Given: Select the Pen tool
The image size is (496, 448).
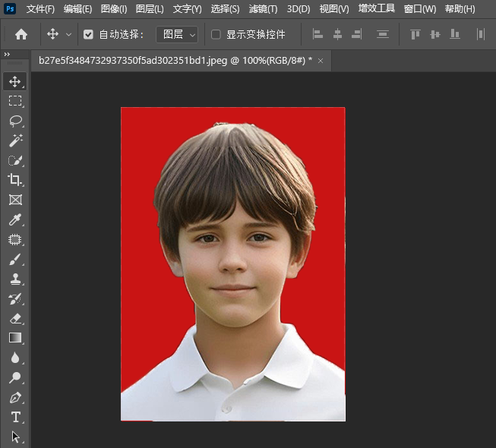Looking at the screenshot, I should [15, 397].
